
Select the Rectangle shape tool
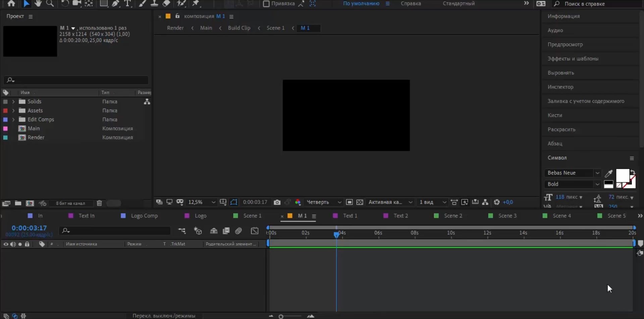pyautogui.click(x=104, y=3)
